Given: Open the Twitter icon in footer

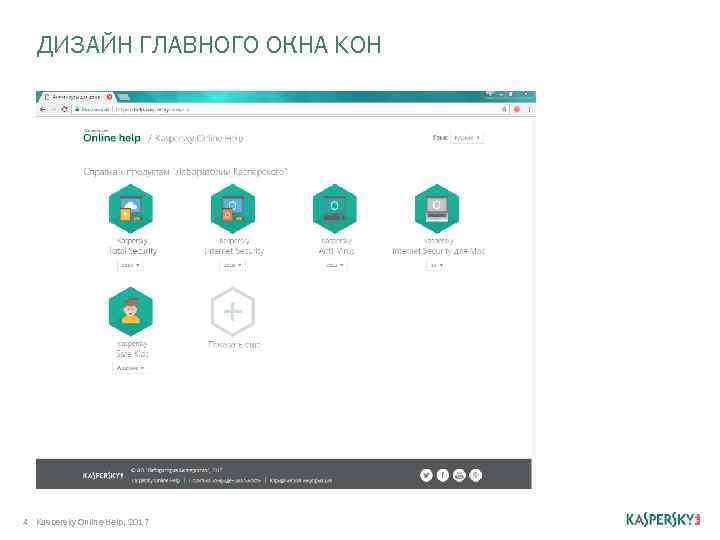Looking at the screenshot, I should 426,475.
